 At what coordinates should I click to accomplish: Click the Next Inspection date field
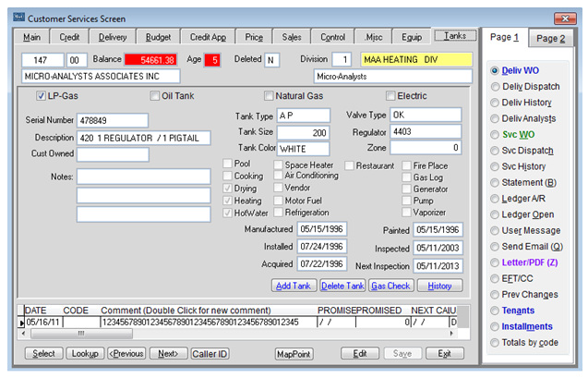438,266
